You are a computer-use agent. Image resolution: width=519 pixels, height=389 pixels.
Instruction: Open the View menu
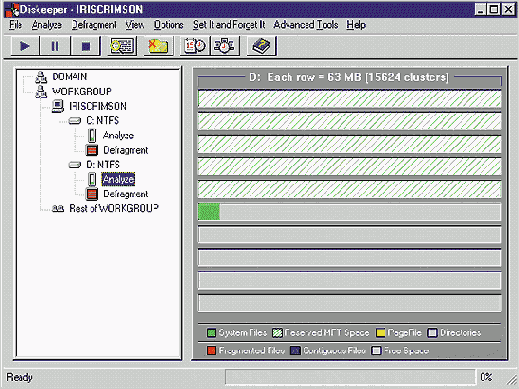point(135,25)
